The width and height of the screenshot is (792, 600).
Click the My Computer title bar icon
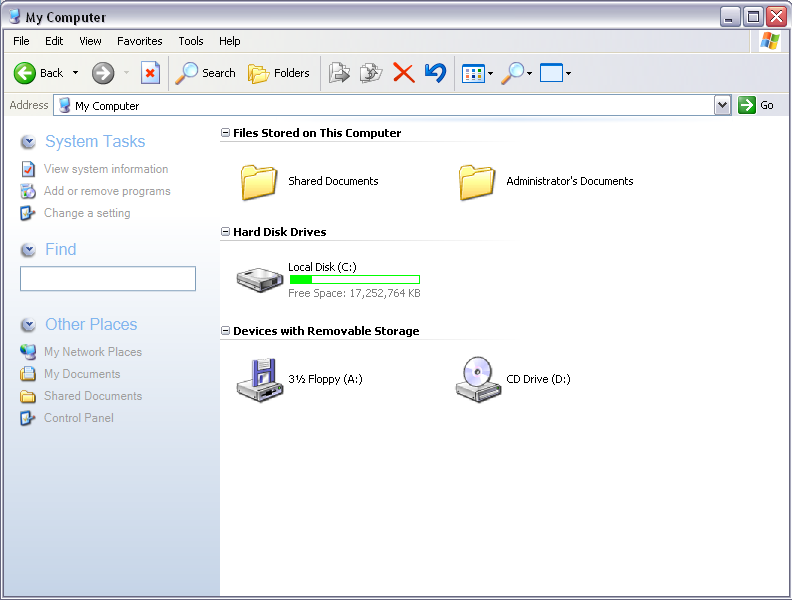16,17
